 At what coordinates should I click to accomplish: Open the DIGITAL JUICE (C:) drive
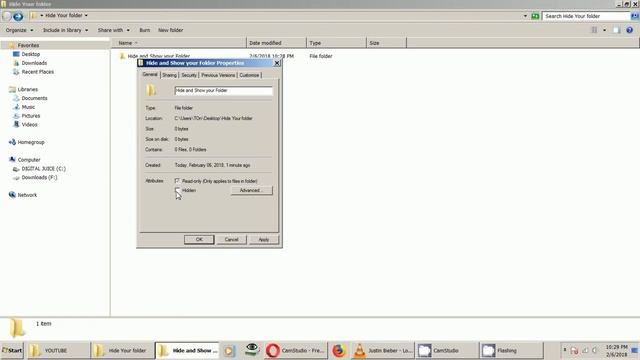43,169
